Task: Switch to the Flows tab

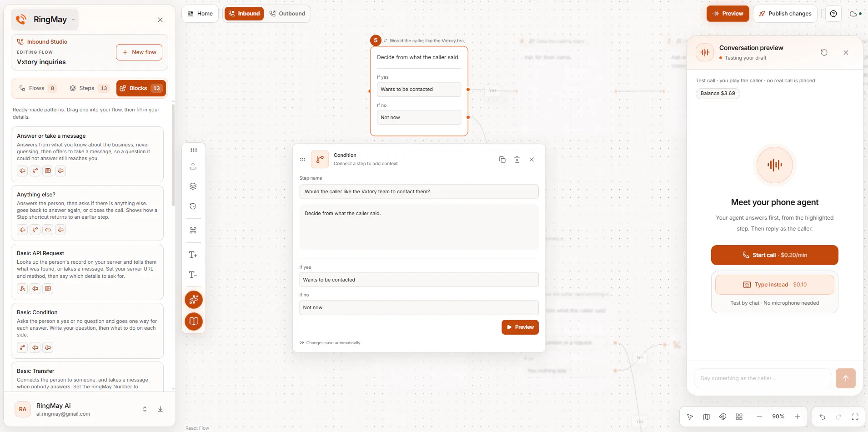Action: point(38,88)
